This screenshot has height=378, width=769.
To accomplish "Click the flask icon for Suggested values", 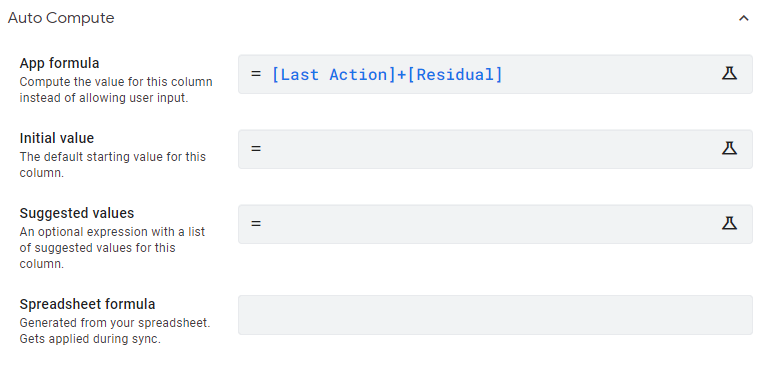I will (x=729, y=223).
